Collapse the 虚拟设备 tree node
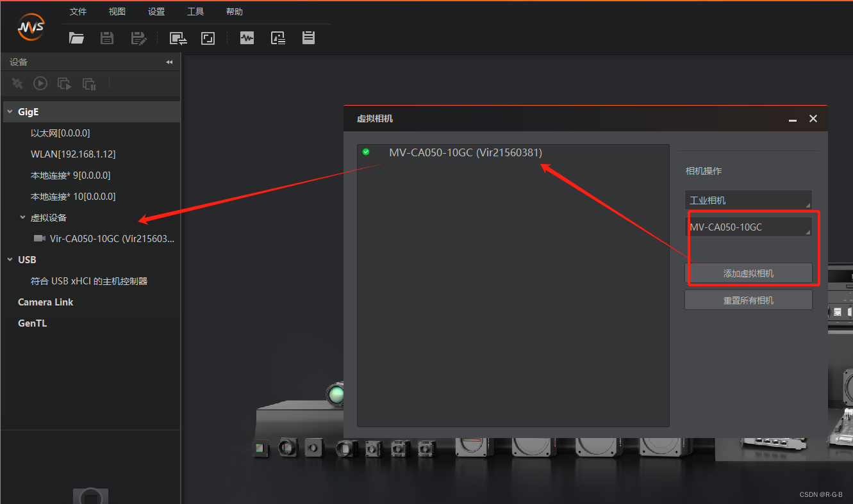The width and height of the screenshot is (853, 504). click(x=22, y=218)
